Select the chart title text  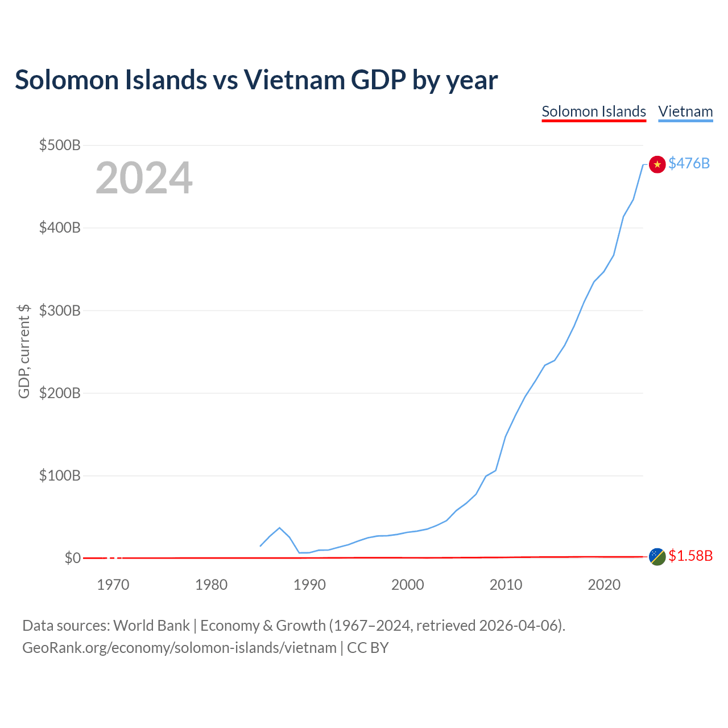coord(256,80)
